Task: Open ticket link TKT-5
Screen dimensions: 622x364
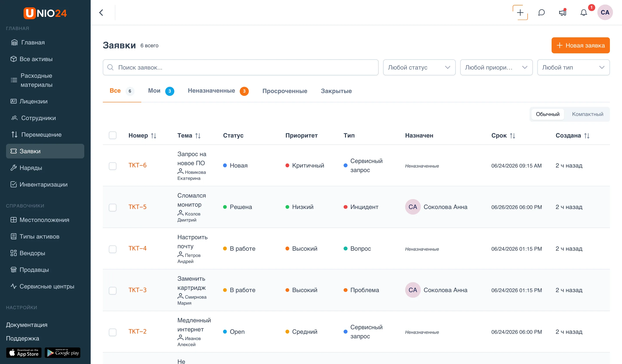Action: click(x=137, y=207)
